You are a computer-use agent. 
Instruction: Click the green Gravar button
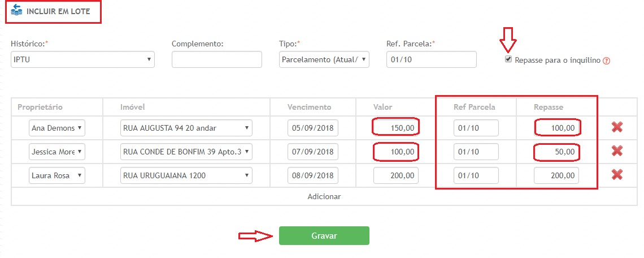(x=324, y=235)
